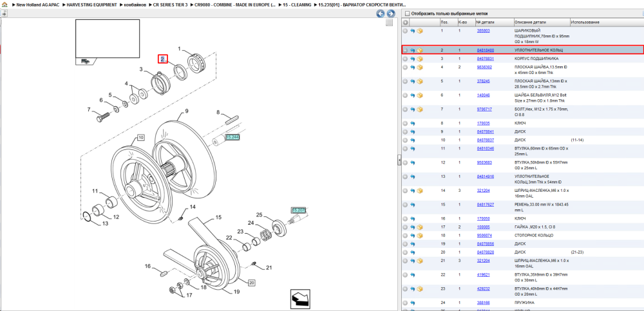Click the add-all plus icon in table header
This screenshot has width=644, height=311.
[x=405, y=22]
